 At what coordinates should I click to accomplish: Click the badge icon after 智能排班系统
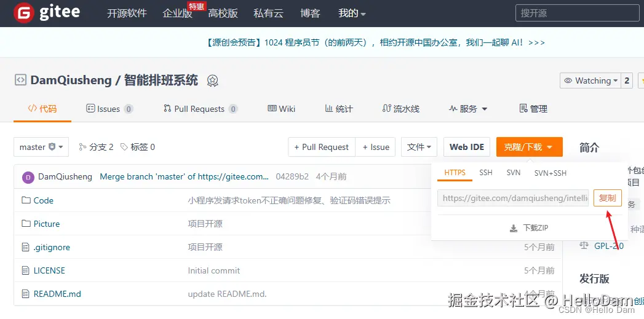[x=212, y=81]
